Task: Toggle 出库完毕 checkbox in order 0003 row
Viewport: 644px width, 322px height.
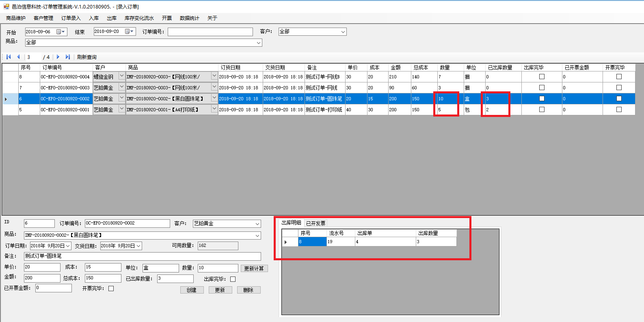Action: pyautogui.click(x=542, y=88)
